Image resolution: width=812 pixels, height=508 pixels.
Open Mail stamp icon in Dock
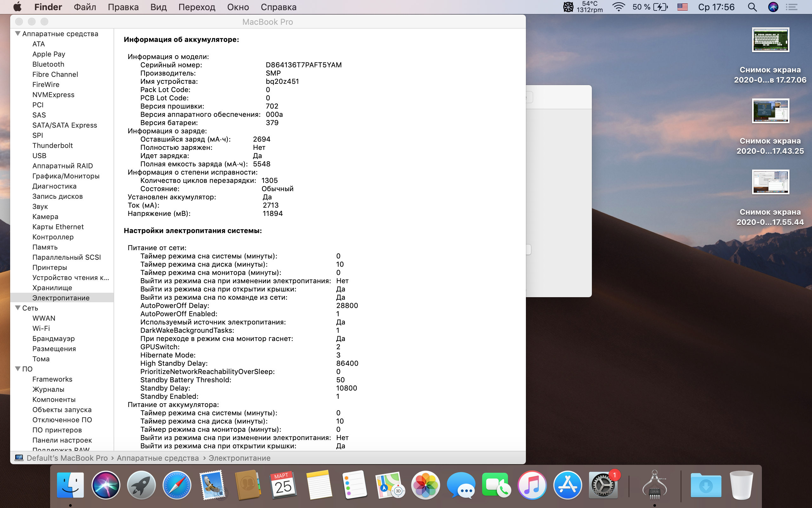[x=213, y=485]
